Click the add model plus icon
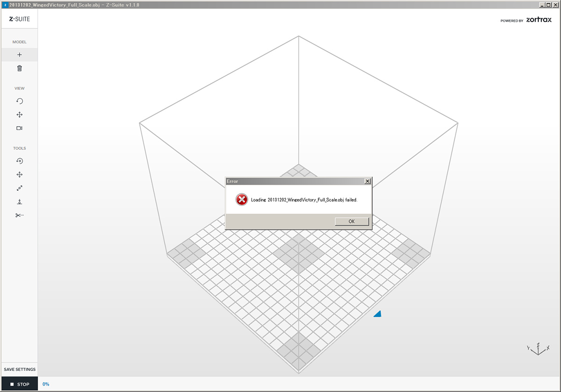 click(19, 55)
